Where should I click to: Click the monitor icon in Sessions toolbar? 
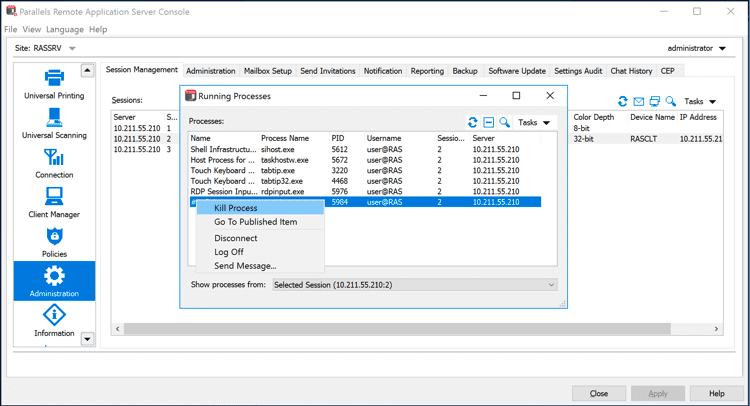pos(654,101)
